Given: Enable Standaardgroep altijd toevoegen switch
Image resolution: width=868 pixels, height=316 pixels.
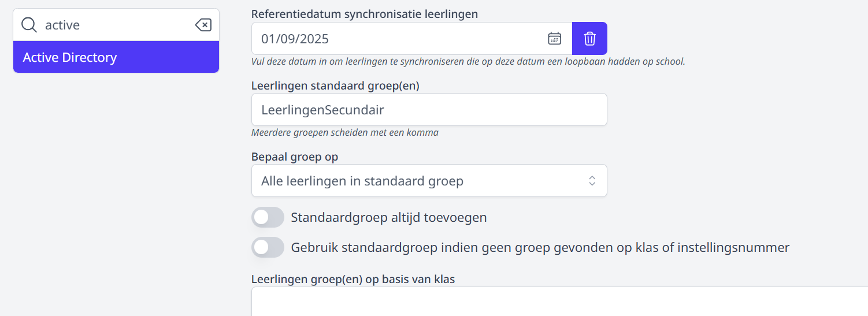Looking at the screenshot, I should [x=268, y=217].
